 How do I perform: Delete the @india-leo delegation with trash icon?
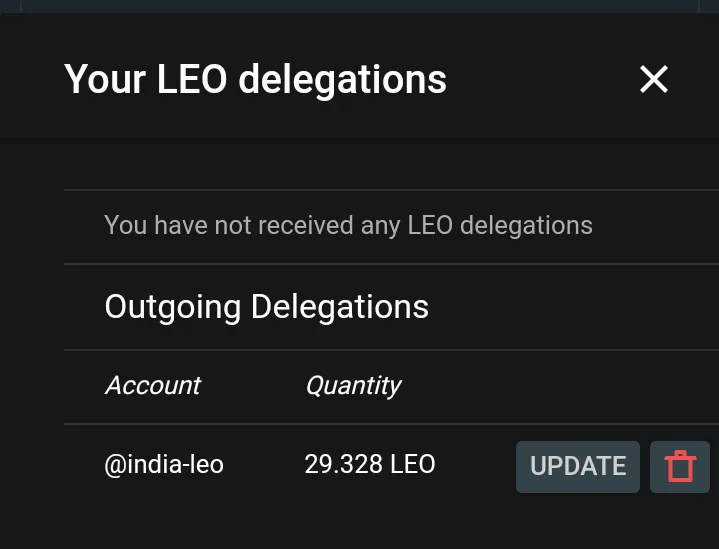tap(680, 467)
